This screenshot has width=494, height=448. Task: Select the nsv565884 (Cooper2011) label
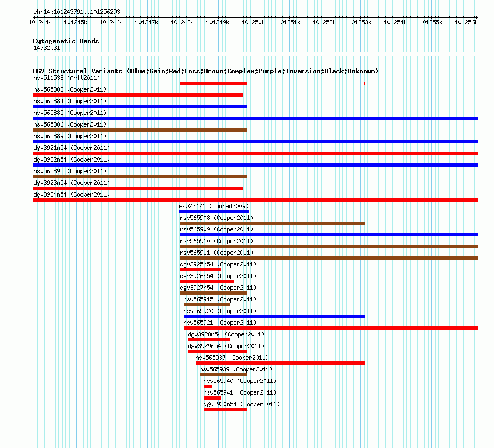point(70,101)
